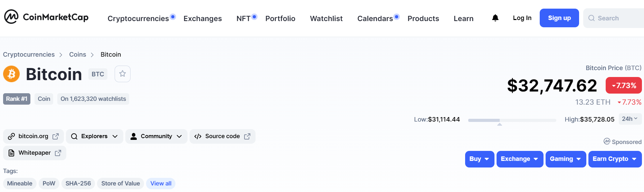The width and height of the screenshot is (644, 192).
Task: Expand the Explorers dropdown
Action: point(94,136)
